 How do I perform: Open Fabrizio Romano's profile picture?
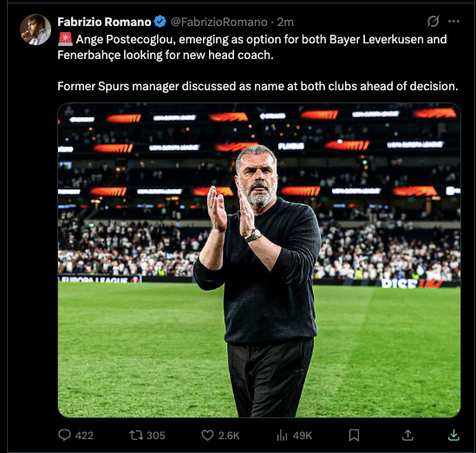click(36, 30)
